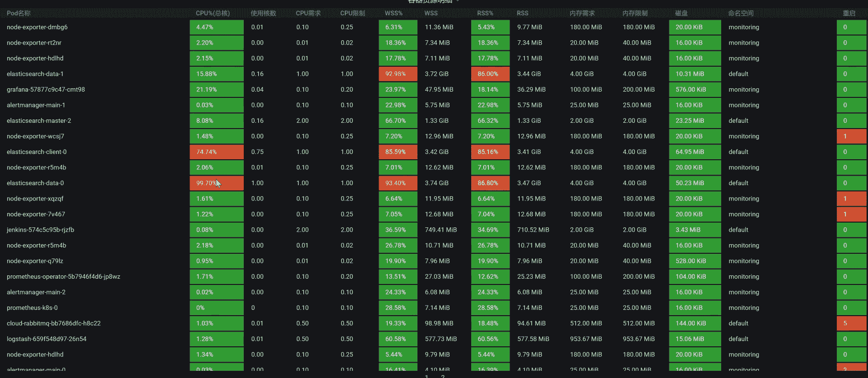This screenshot has height=378, width=868.
Task: Select node-exporter-7v467 pod name
Action: point(36,214)
